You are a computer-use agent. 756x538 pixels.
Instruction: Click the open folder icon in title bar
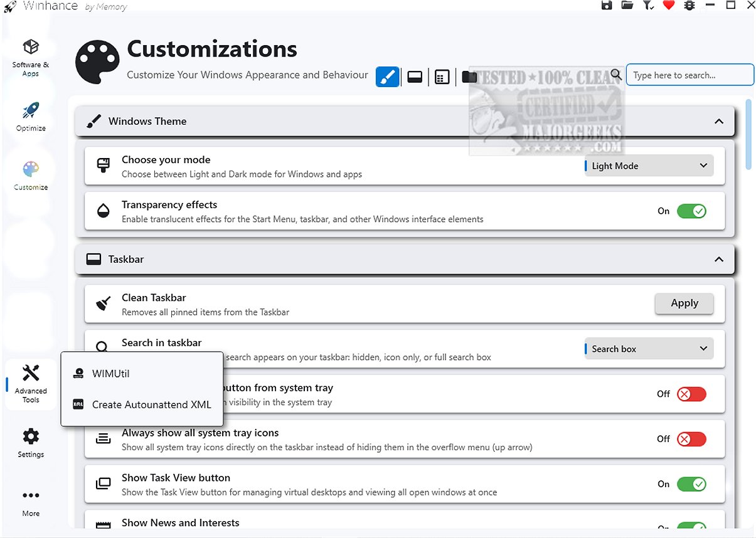pyautogui.click(x=627, y=6)
